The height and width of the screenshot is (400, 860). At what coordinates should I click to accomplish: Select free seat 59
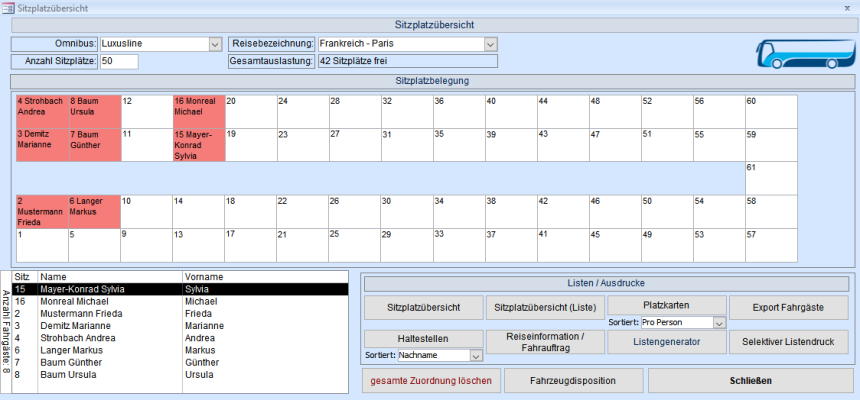(x=771, y=145)
